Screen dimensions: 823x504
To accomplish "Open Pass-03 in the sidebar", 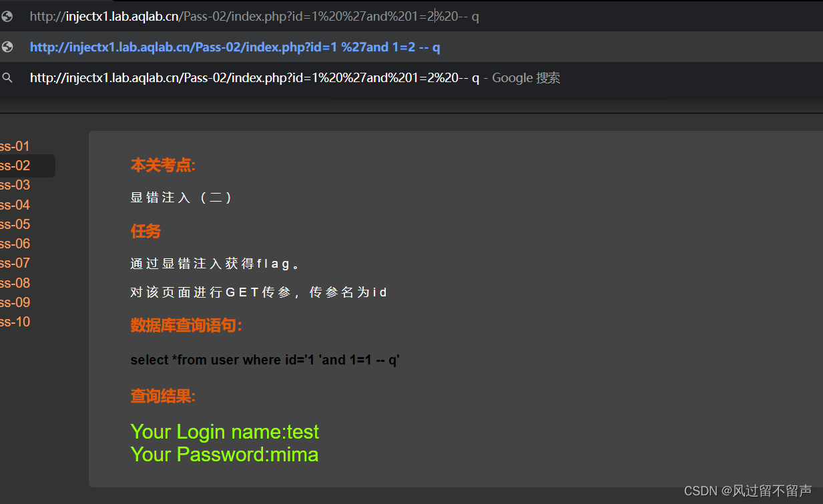I will pyautogui.click(x=15, y=185).
